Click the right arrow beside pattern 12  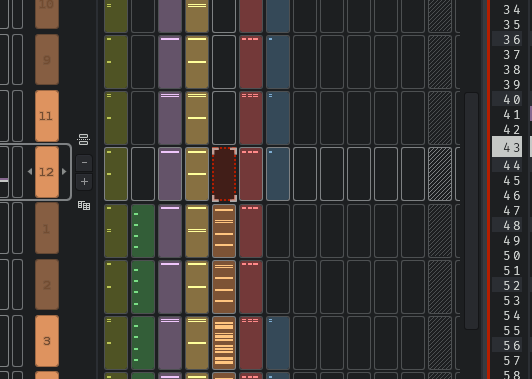[64, 172]
